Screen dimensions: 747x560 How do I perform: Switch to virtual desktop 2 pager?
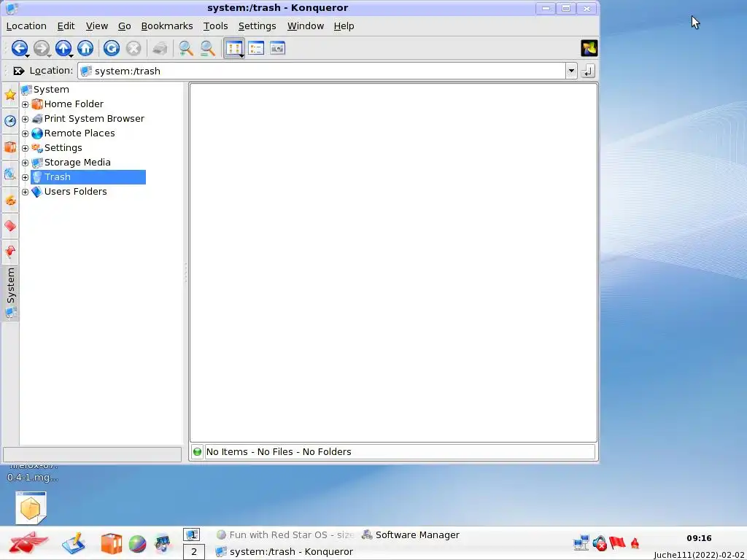[x=194, y=553]
